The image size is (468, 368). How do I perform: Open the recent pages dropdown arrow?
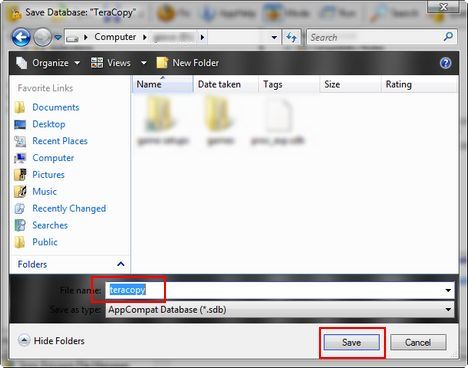pyautogui.click(x=58, y=37)
